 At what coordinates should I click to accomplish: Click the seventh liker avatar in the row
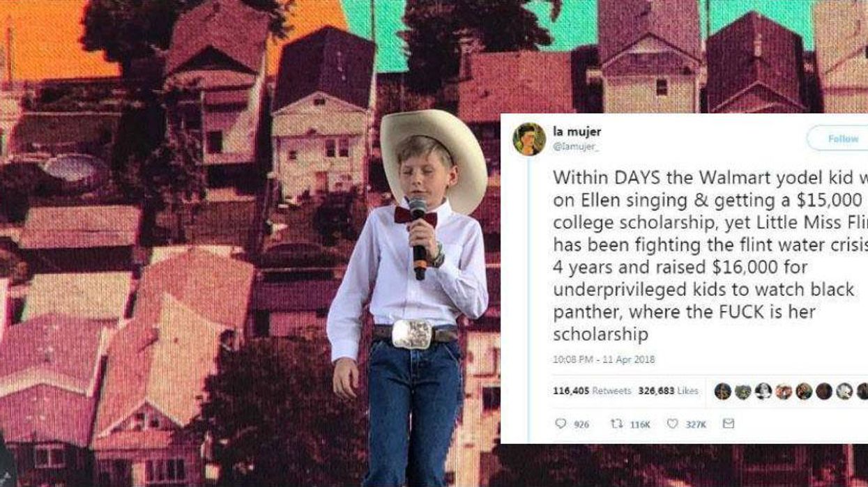tap(844, 391)
